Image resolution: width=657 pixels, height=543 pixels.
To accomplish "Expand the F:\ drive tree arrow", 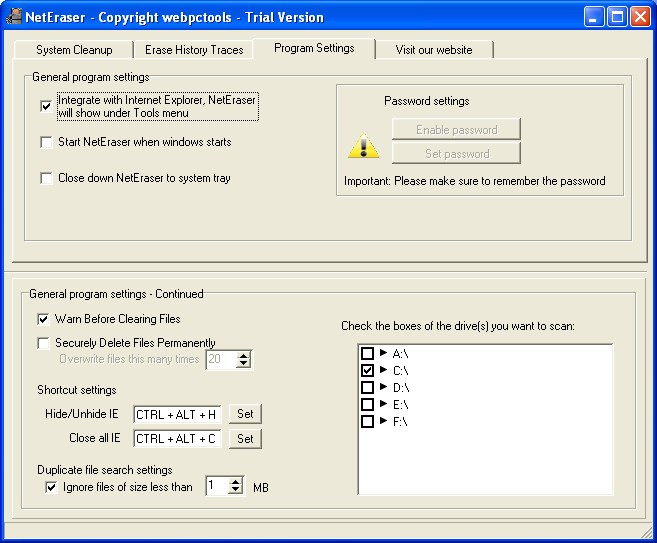I will [383, 420].
